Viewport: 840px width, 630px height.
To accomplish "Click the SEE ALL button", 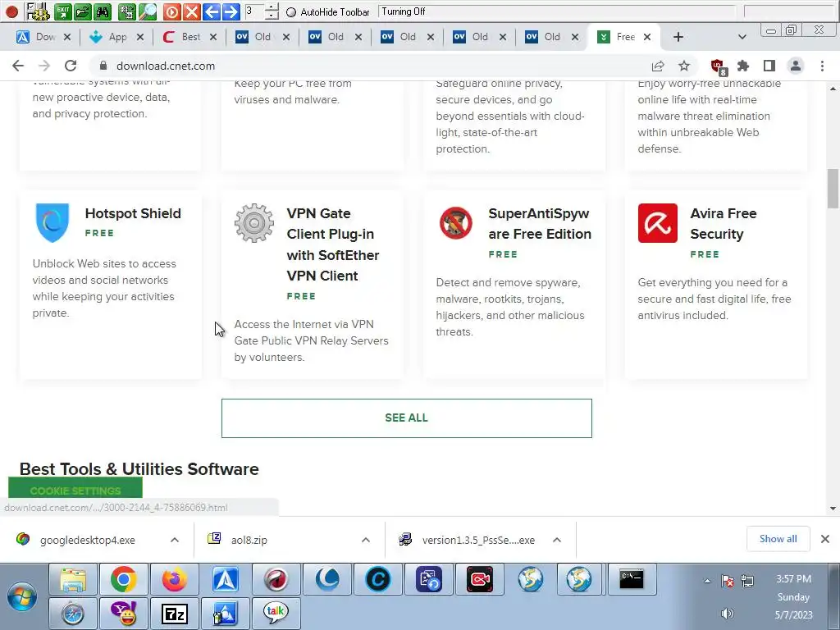I will pos(407,418).
